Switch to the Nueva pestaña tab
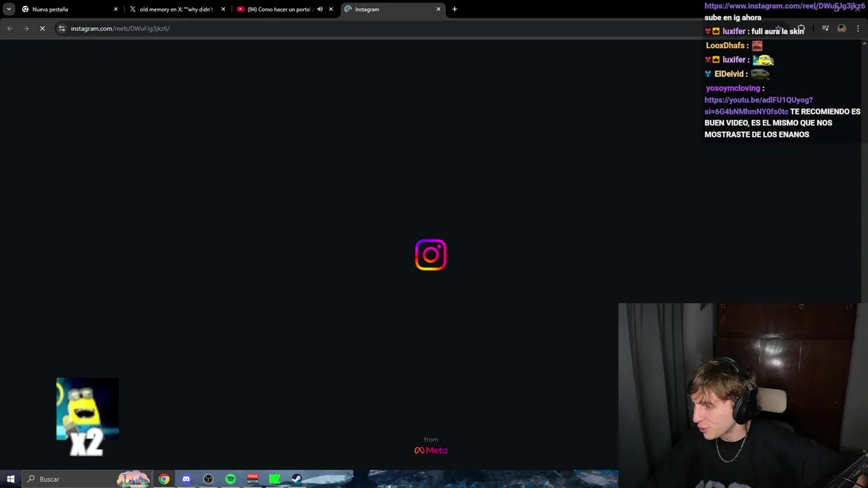868x488 pixels. (70, 9)
